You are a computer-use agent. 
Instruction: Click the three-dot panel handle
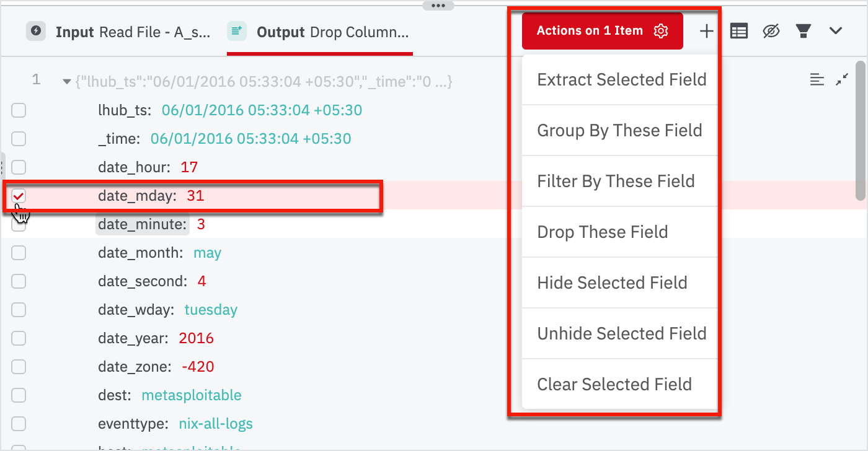438,6
